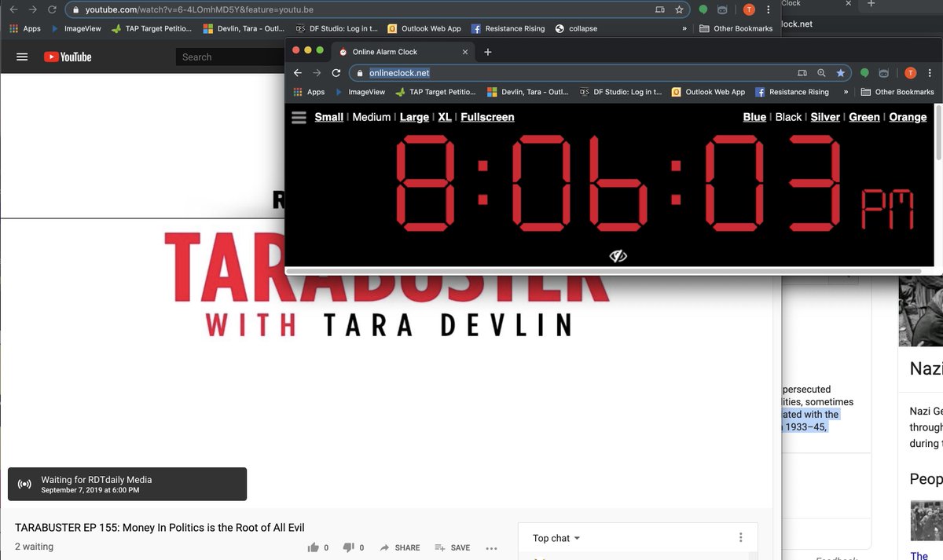Close the Online Alarm Clock tab
Viewport: 943px width, 560px height.
tap(465, 52)
